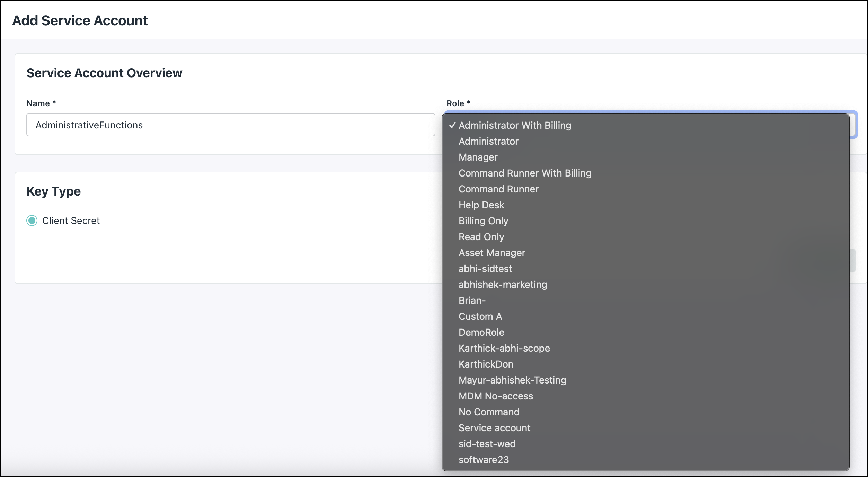Pick the DemoRole option
The image size is (868, 477).
(x=481, y=332)
